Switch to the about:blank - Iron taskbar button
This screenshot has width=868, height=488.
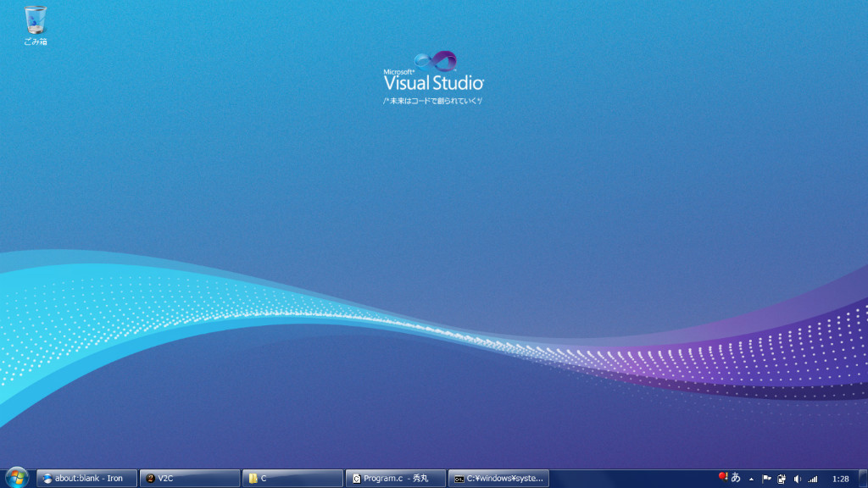pos(87,479)
